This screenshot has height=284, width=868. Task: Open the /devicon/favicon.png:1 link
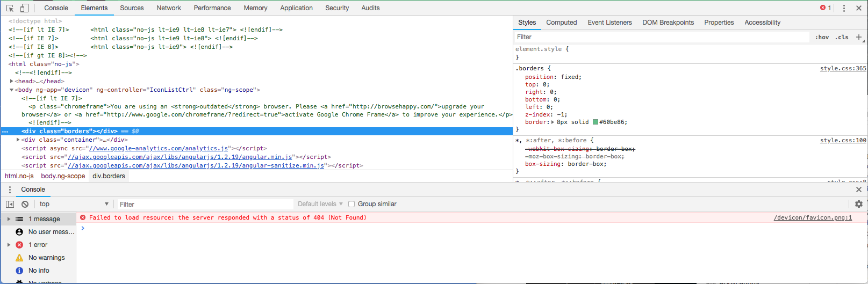[813, 217]
